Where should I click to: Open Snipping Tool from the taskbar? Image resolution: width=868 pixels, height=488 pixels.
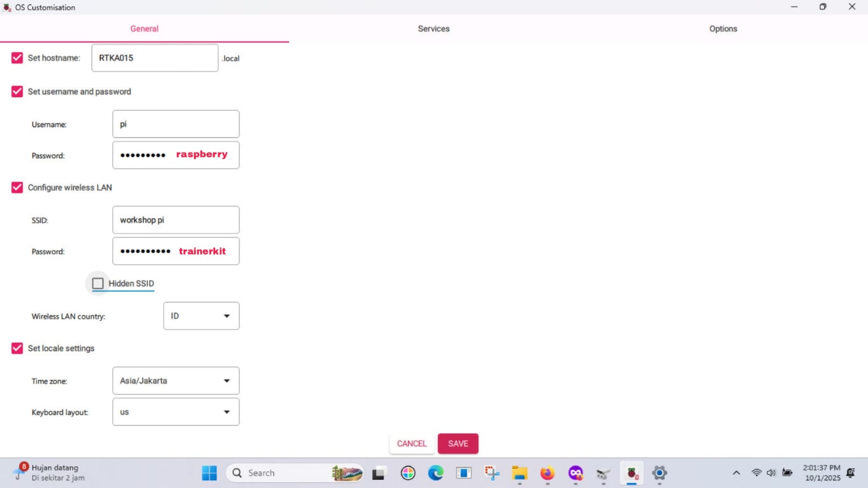pyautogui.click(x=492, y=473)
